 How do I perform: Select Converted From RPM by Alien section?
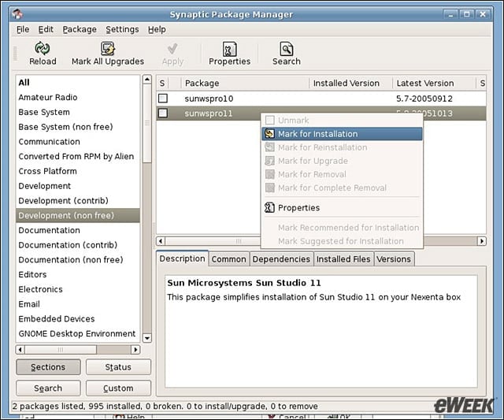pos(78,156)
